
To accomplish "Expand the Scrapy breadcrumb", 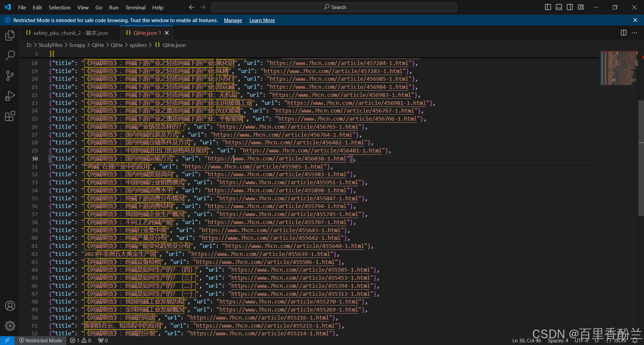I will pos(77,45).
